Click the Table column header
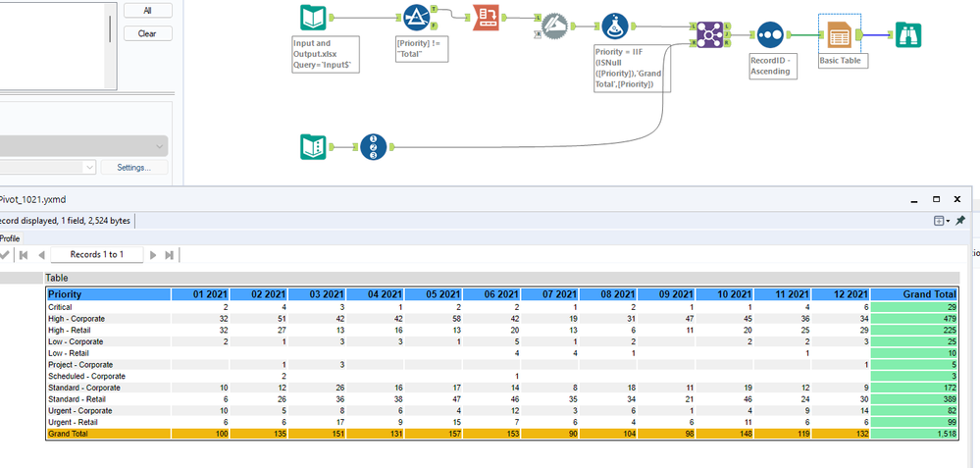Image resolution: width=980 pixels, height=468 pixels. pos(501,278)
